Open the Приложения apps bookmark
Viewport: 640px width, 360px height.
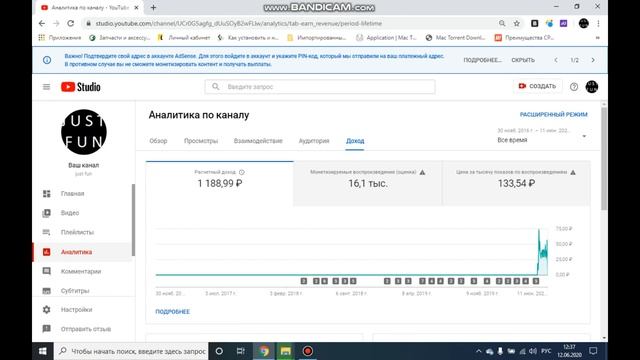tap(60, 38)
